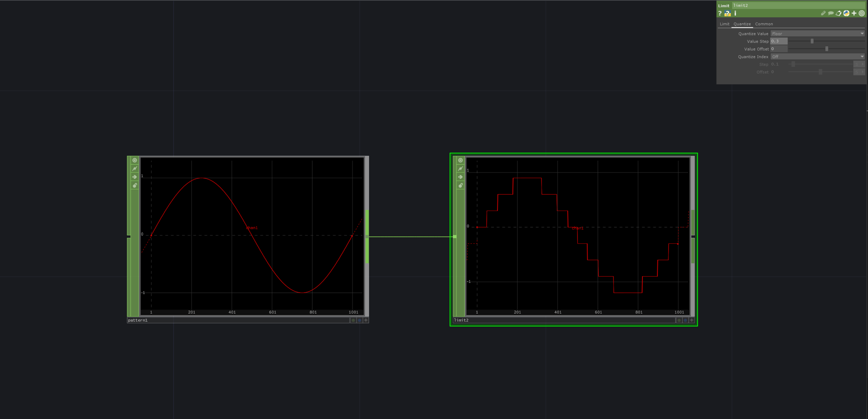Click the comment speech bubble icon
The width and height of the screenshot is (868, 419).
pyautogui.click(x=831, y=13)
